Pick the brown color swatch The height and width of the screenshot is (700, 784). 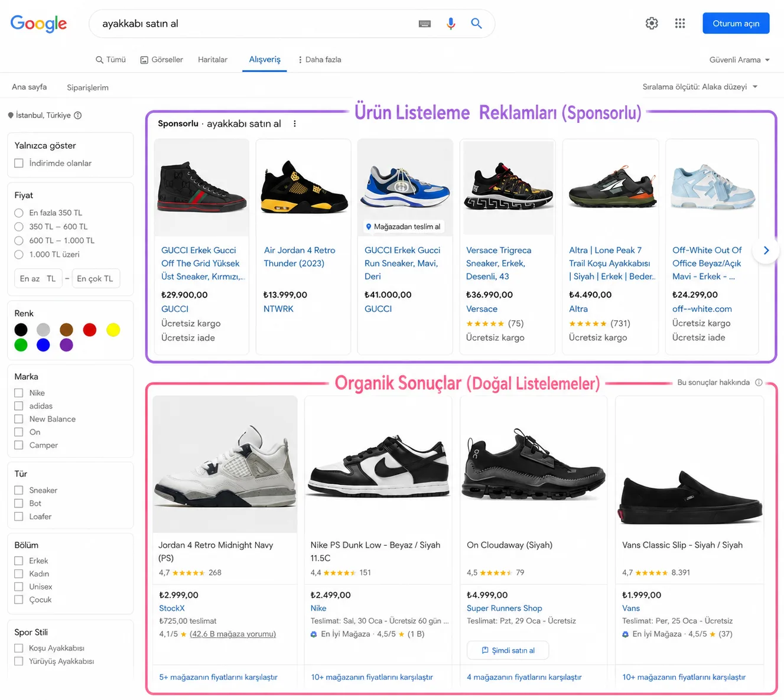tap(66, 330)
